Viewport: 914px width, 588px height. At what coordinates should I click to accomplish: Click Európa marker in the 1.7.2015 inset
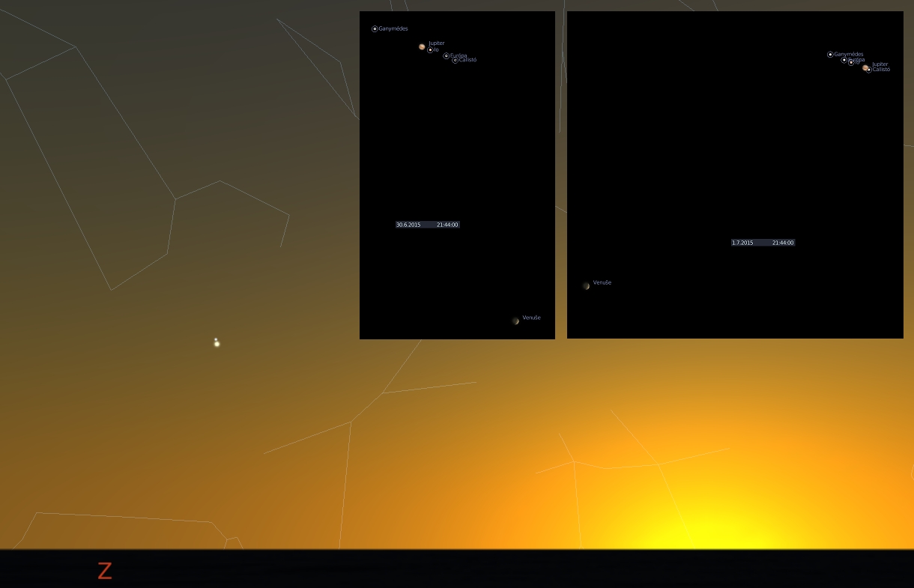(844, 60)
